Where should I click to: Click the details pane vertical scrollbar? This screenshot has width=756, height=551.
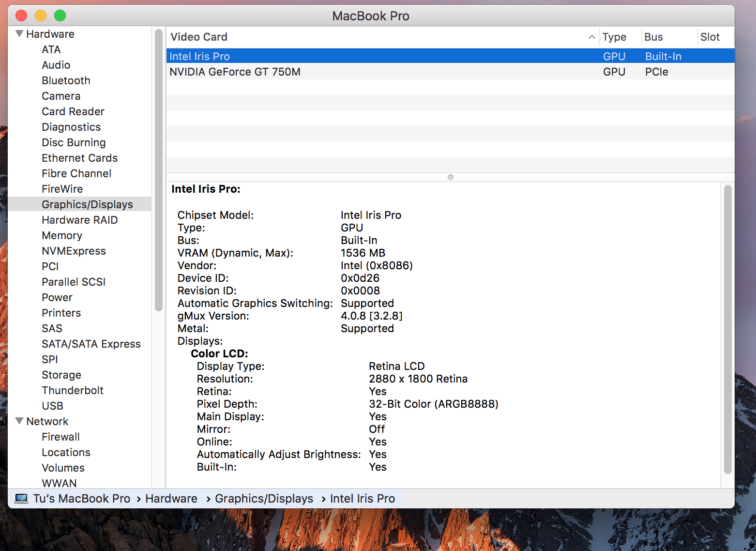point(727,329)
